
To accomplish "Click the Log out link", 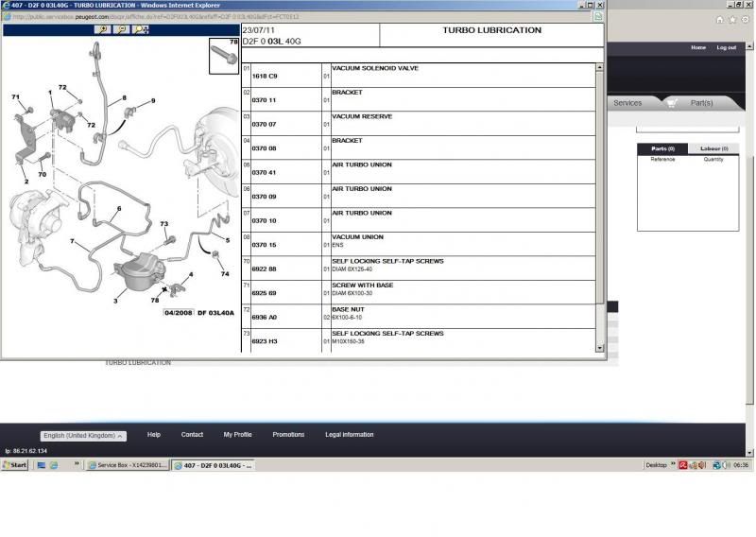I will click(x=726, y=47).
